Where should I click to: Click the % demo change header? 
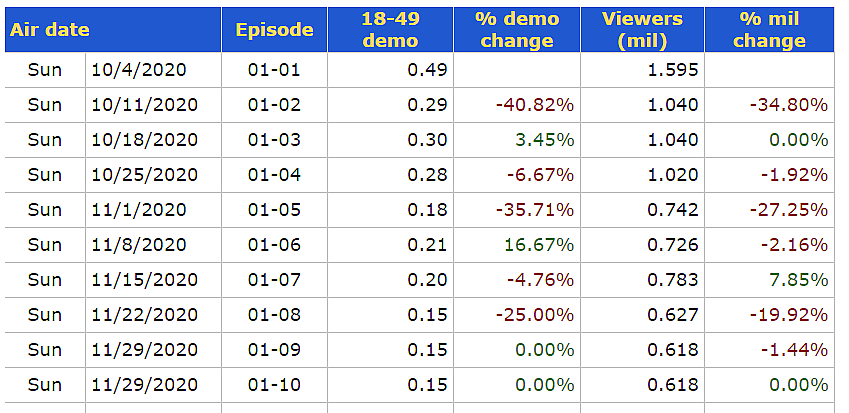coord(516,29)
